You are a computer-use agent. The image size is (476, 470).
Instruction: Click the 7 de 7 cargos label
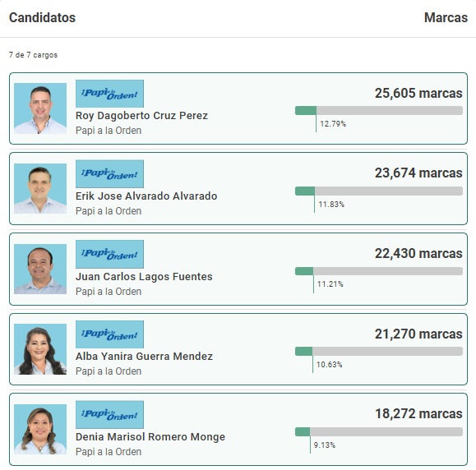pos(33,55)
